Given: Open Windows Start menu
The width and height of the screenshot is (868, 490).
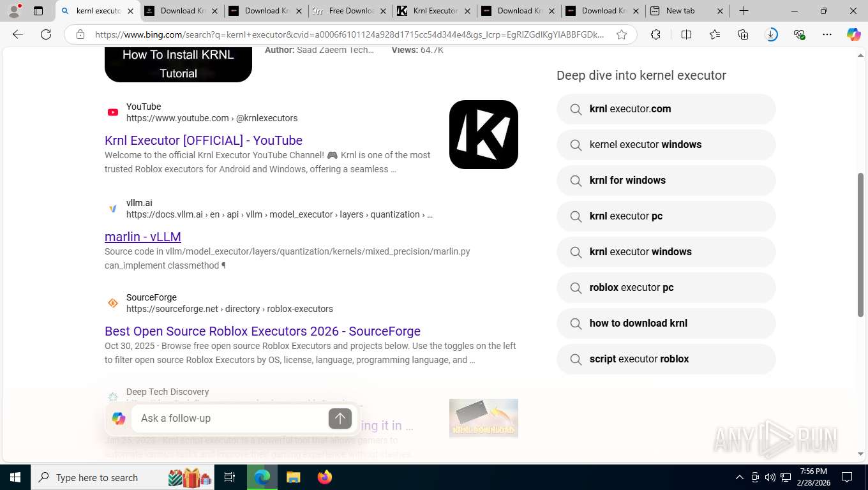Looking at the screenshot, I should pos(15,477).
